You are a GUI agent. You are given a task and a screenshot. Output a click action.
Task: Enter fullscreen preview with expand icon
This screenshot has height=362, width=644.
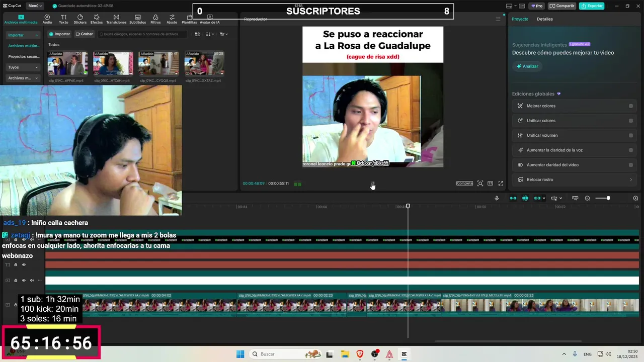point(501,184)
